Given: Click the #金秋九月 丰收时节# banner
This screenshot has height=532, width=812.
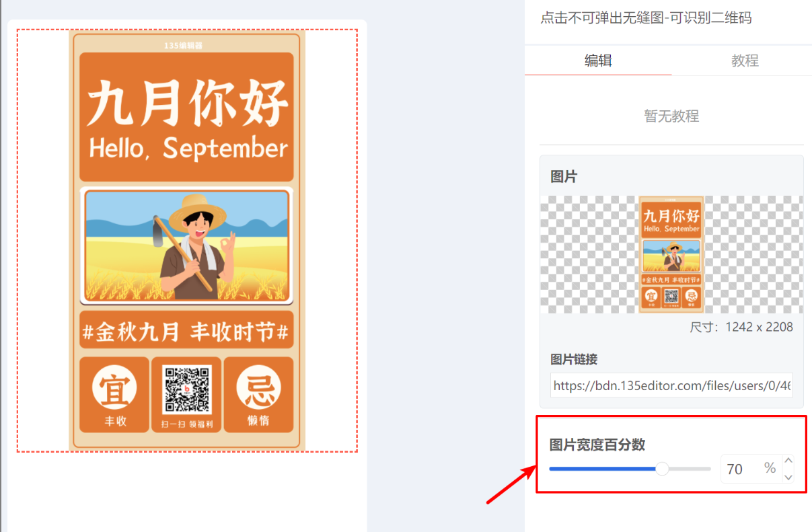Looking at the screenshot, I should (186, 331).
